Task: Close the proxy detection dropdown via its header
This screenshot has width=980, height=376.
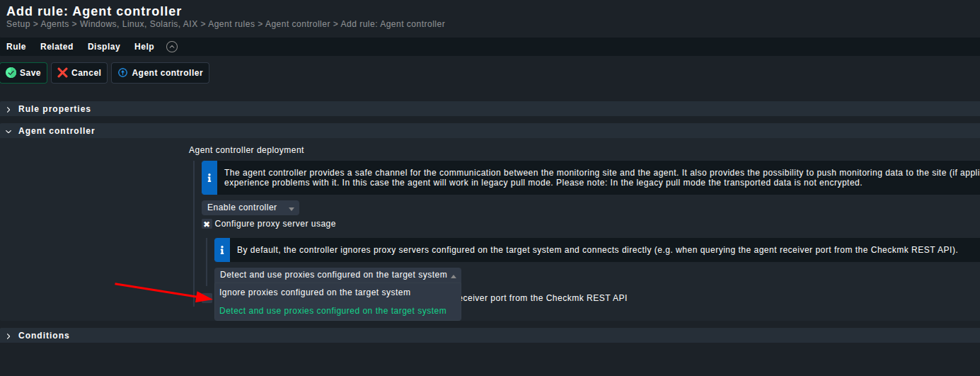Action: (338, 275)
